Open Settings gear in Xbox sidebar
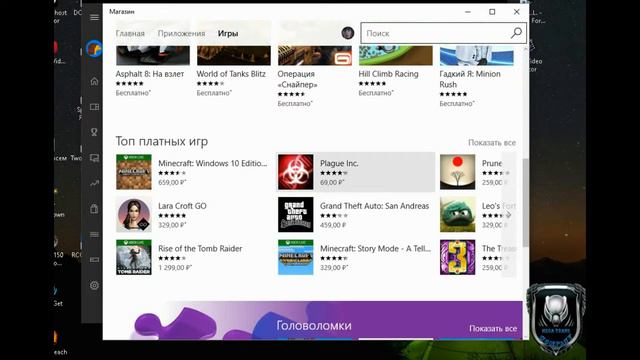640x360 pixels. 94,285
